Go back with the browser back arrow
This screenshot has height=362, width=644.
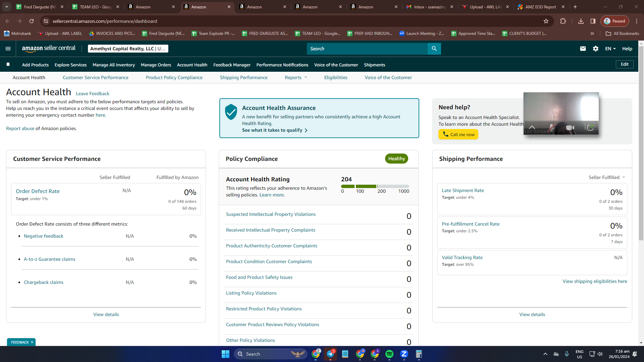tap(7, 21)
